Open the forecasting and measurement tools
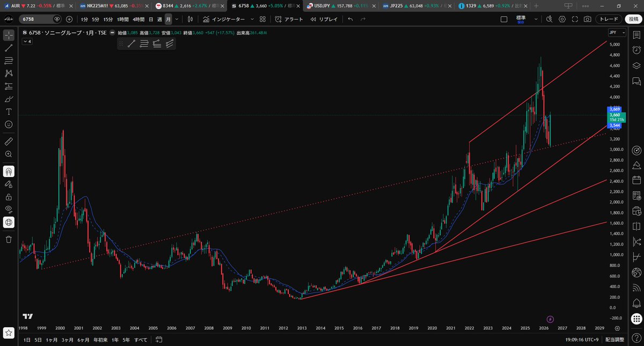 (9, 86)
